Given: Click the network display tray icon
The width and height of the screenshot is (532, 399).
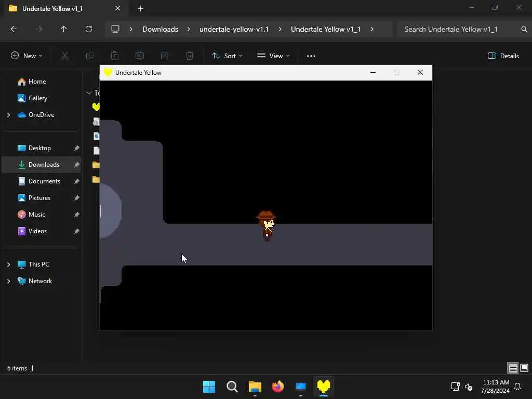Looking at the screenshot, I should (455, 387).
